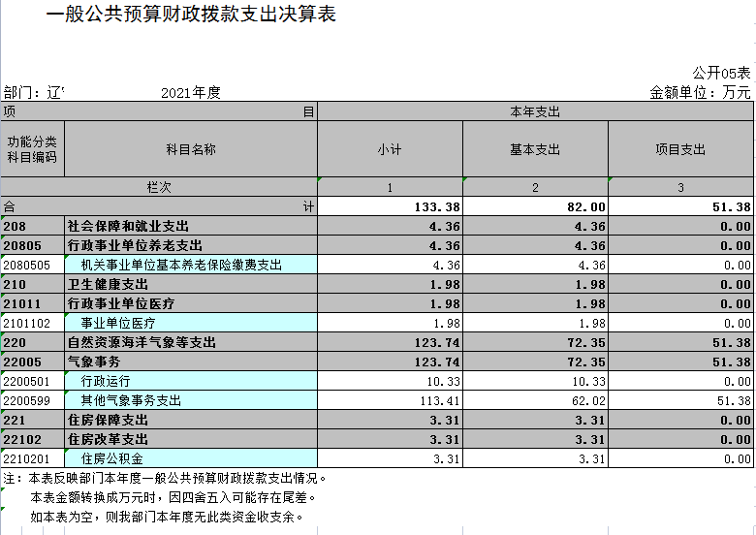
Task: Click the total value 133.38
Action: tap(390, 206)
